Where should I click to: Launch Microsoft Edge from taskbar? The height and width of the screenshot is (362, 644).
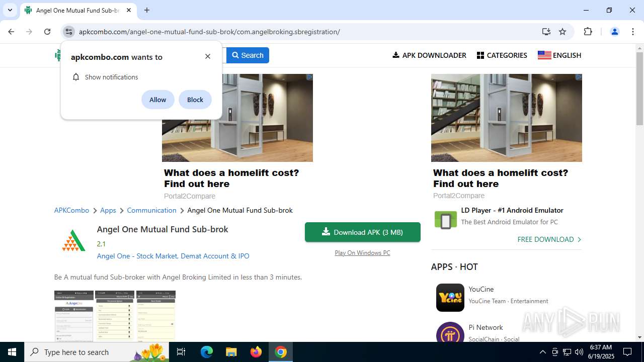[207, 352]
